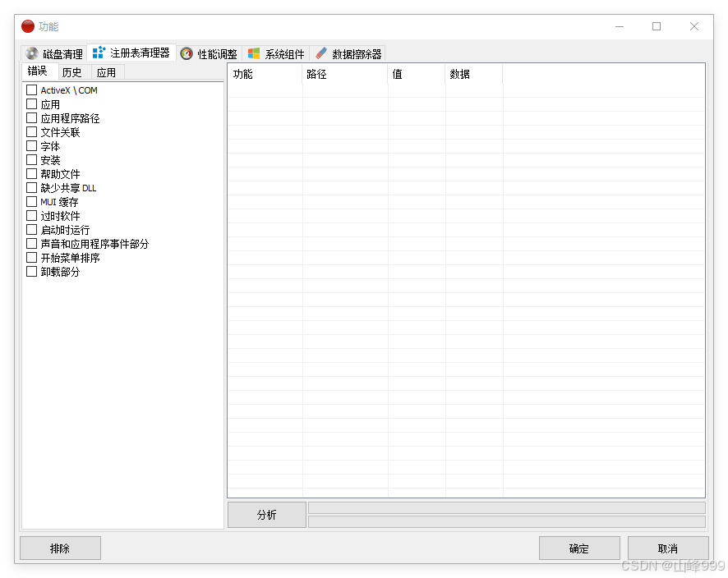Switch to the 性能调整 tab

click(209, 54)
